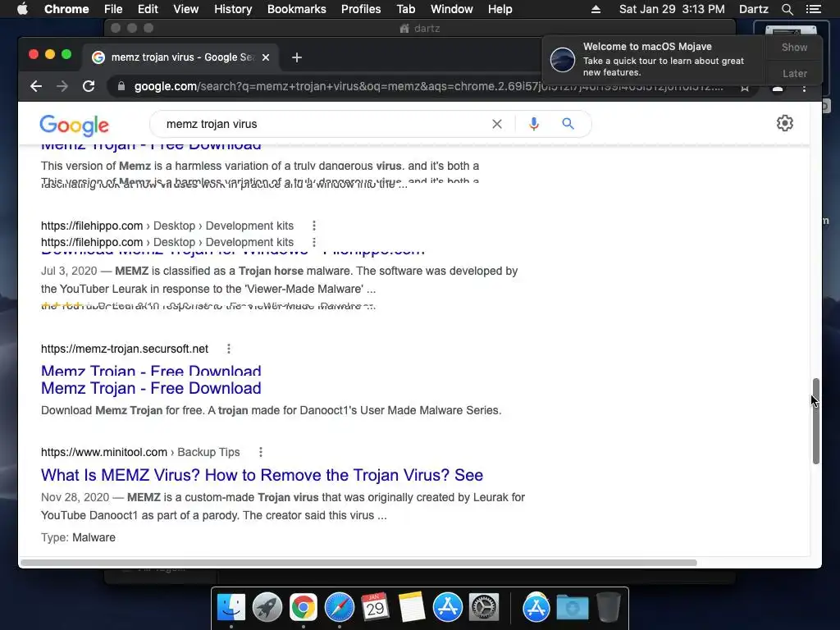Image resolution: width=840 pixels, height=630 pixels.
Task: Click the vertical page scrollbar thumb
Action: pos(816,421)
